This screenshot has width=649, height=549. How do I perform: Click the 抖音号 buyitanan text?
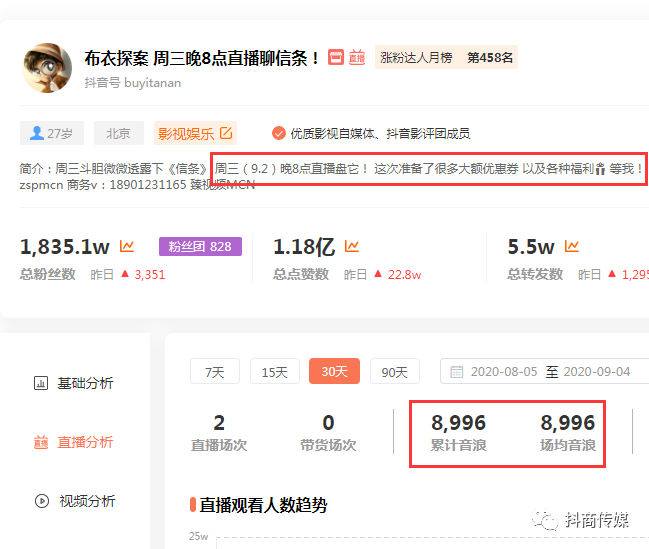[x=133, y=83]
